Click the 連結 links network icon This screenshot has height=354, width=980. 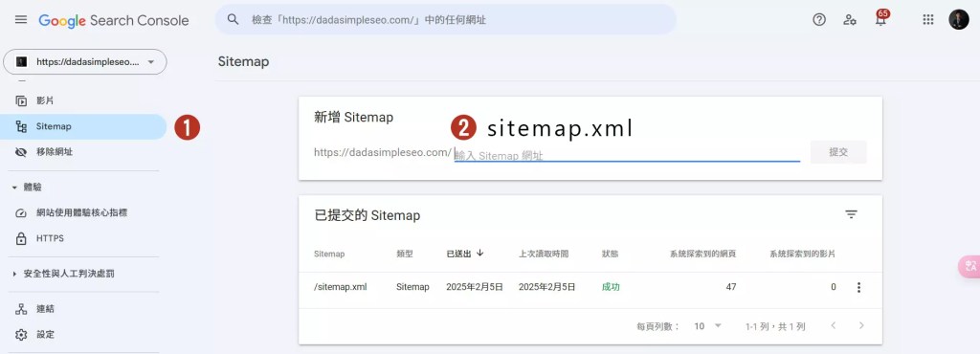point(21,309)
